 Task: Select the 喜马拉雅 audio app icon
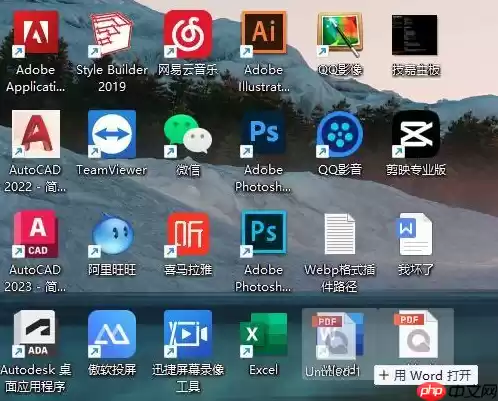(188, 234)
